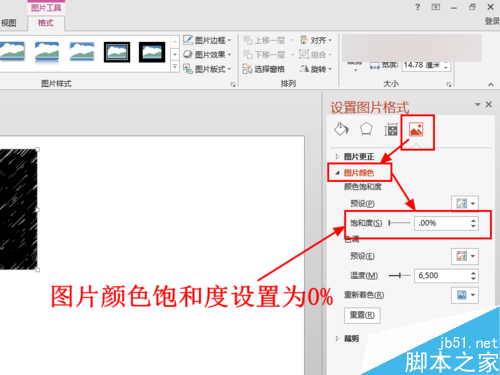This screenshot has height=375, width=500.
Task: Choose the second reflected picture style thumbnail
Action: [x=47, y=52]
